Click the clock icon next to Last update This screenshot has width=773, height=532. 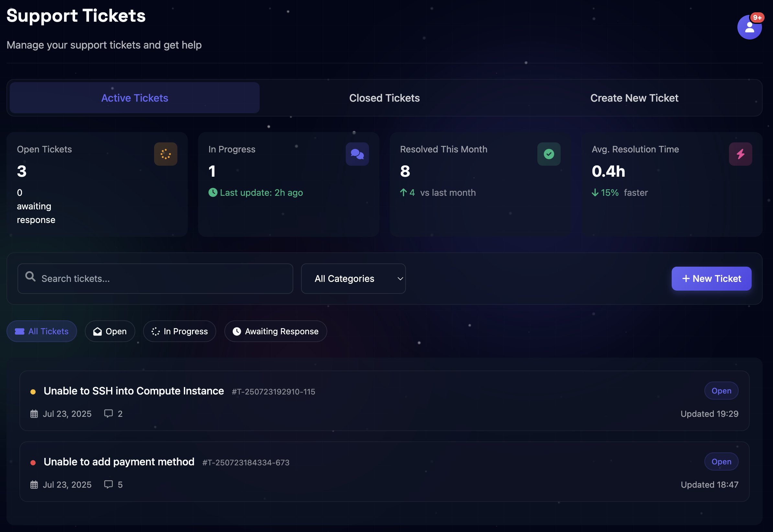pyautogui.click(x=213, y=192)
